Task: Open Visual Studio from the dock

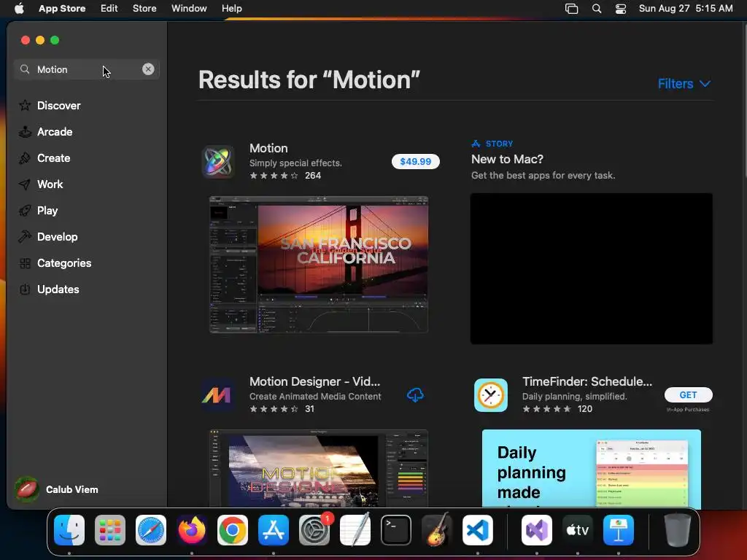Action: 537,530
